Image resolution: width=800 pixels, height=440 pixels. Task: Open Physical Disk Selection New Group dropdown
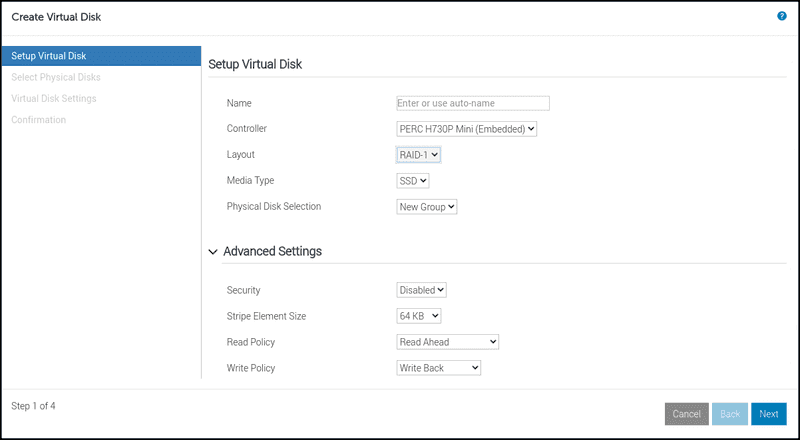point(427,207)
